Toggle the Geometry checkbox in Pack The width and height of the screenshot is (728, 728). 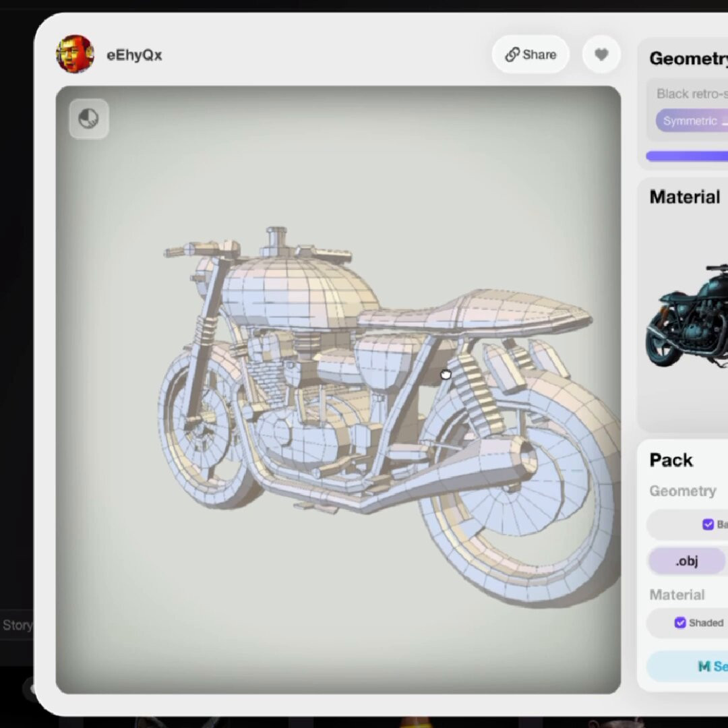pos(708,524)
